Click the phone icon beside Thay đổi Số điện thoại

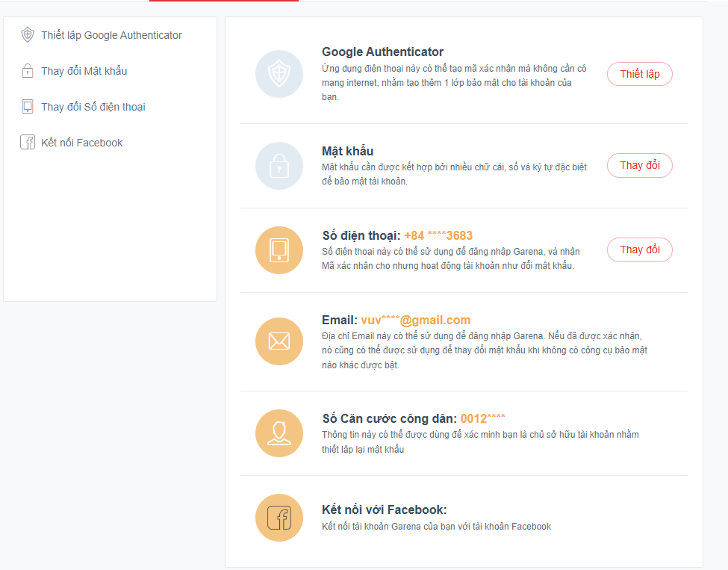28,106
